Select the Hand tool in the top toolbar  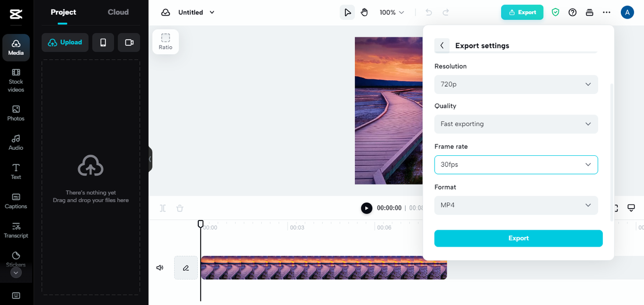364,12
